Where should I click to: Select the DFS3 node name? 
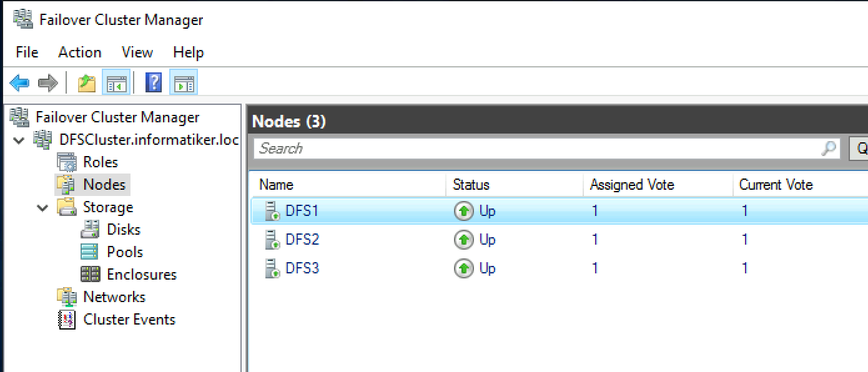302,268
